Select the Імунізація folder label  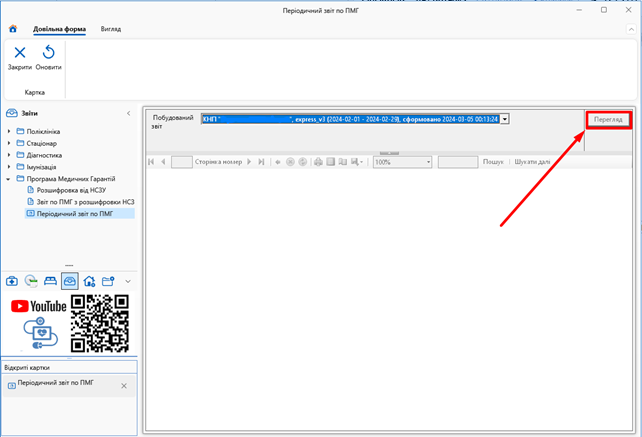tap(41, 167)
